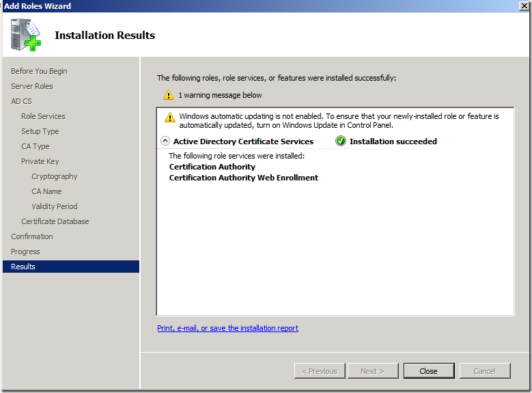Click the green checkmark Installation succeeded icon
This screenshot has width=532, height=393.
[341, 141]
